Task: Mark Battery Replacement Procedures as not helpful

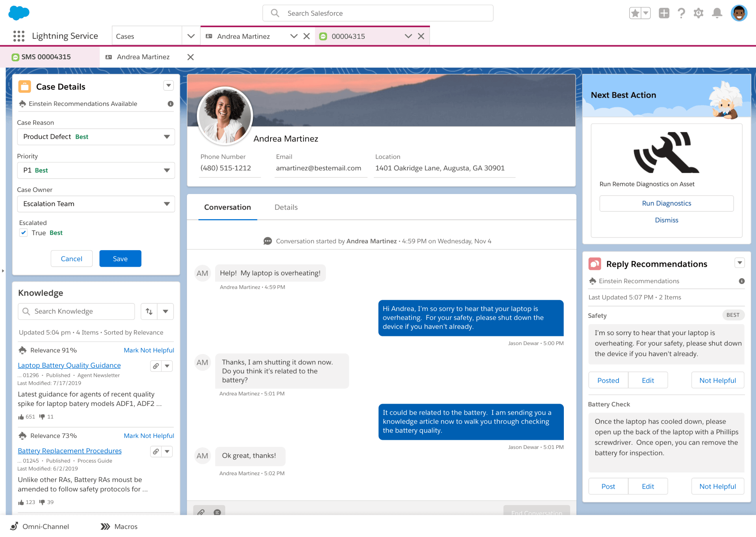Action: tap(148, 435)
